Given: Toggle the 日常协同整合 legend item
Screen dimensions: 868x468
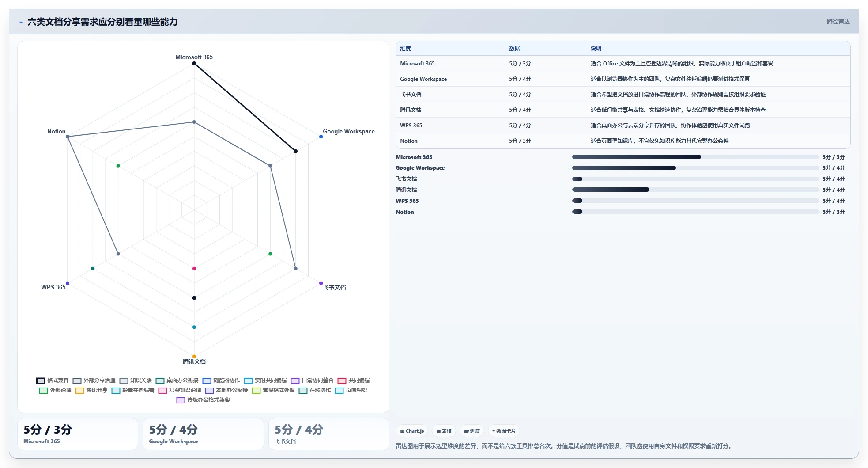Looking at the screenshot, I should [x=312, y=380].
